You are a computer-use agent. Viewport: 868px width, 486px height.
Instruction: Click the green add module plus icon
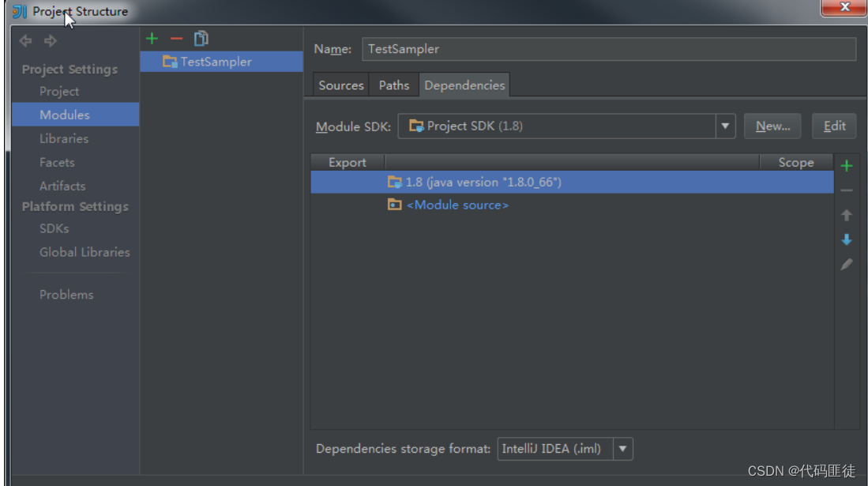pyautogui.click(x=152, y=38)
